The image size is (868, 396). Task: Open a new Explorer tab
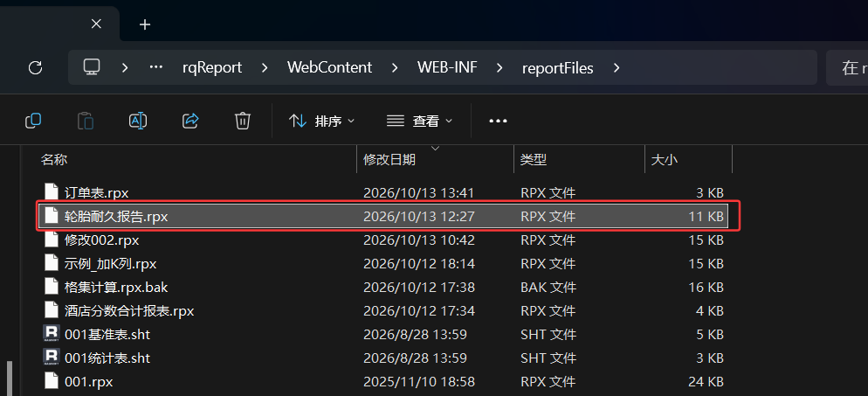145,24
